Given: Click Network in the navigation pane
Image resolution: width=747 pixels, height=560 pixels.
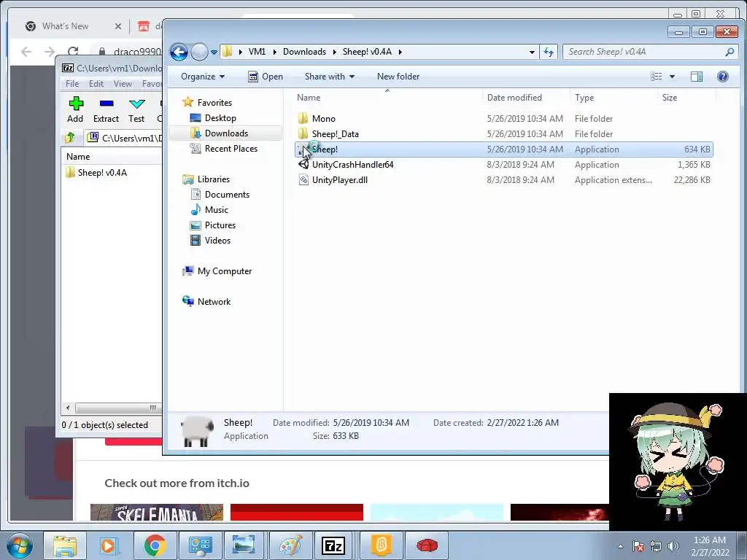Looking at the screenshot, I should 214,301.
